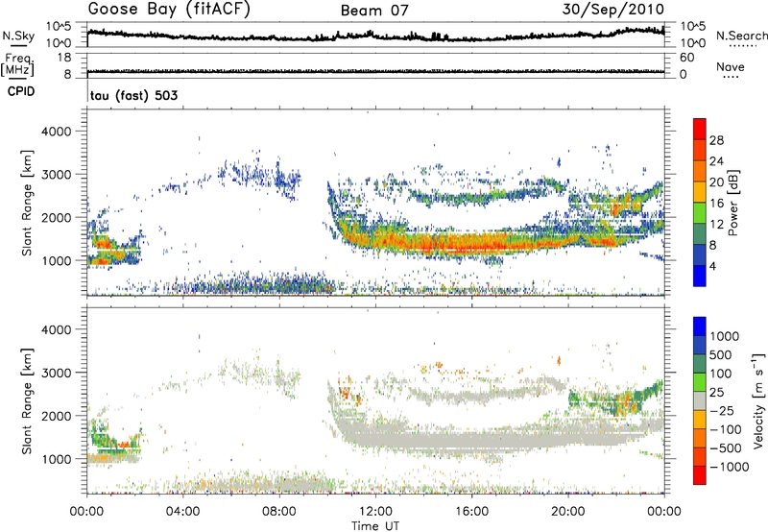The height and width of the screenshot is (532, 768).
Task: Select the "Slant Range [km]" label of the power panel
Action: click(27, 203)
